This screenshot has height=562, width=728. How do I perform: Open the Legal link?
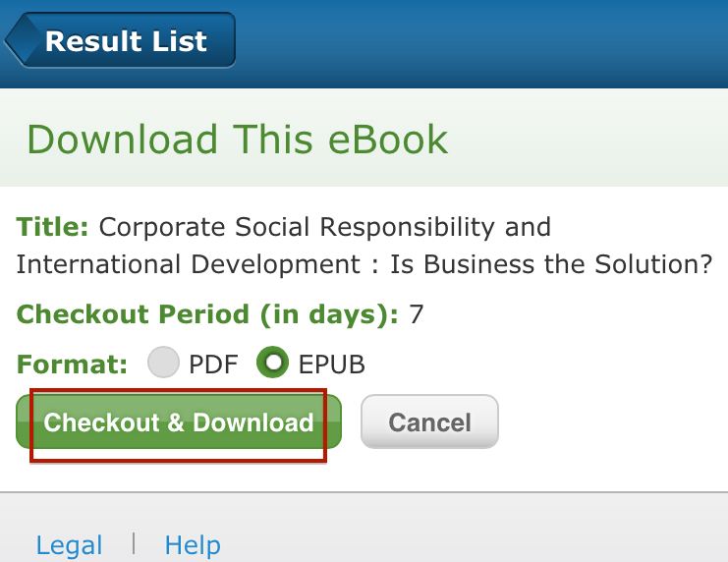coord(69,545)
